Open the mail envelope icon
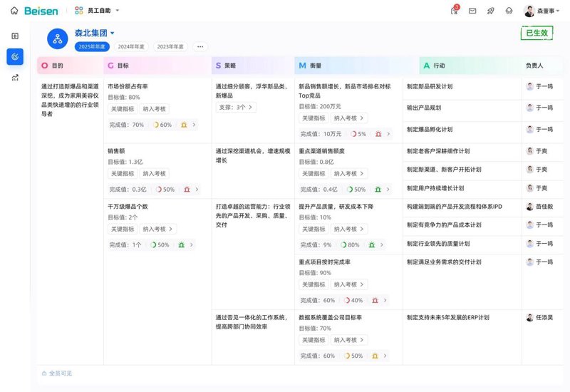 click(x=472, y=11)
